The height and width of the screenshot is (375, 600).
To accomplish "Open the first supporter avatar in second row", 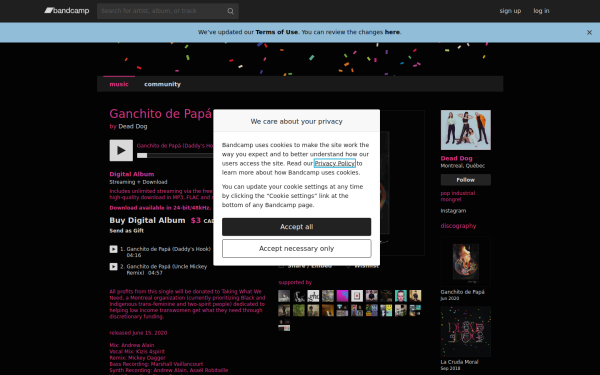I will pos(284,310).
